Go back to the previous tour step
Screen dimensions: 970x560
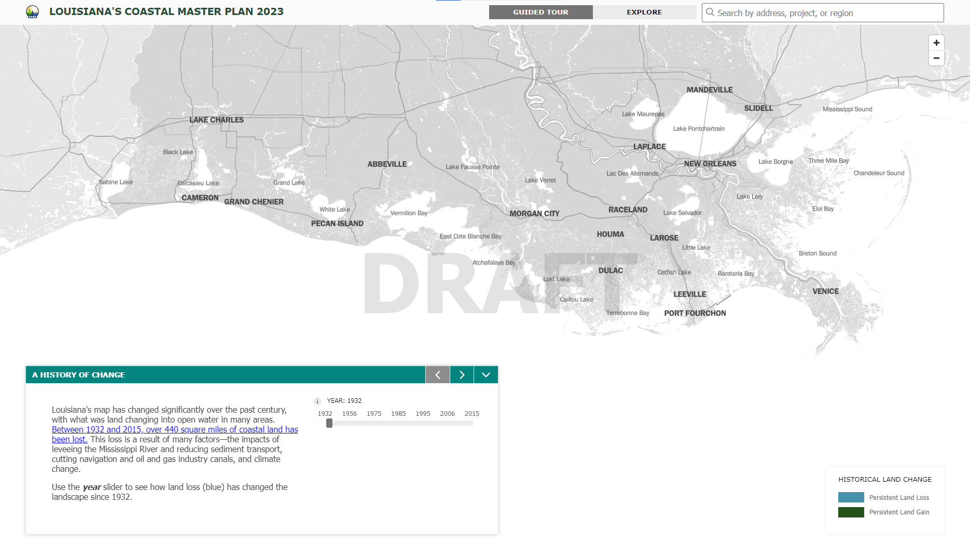click(437, 374)
